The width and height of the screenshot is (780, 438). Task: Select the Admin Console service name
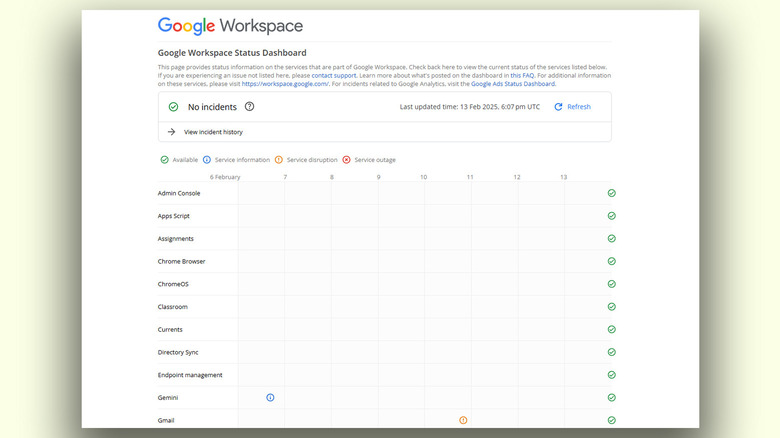(x=179, y=193)
